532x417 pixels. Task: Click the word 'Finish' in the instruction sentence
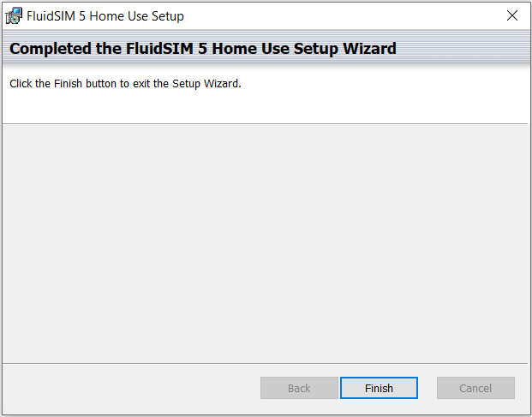click(x=68, y=84)
